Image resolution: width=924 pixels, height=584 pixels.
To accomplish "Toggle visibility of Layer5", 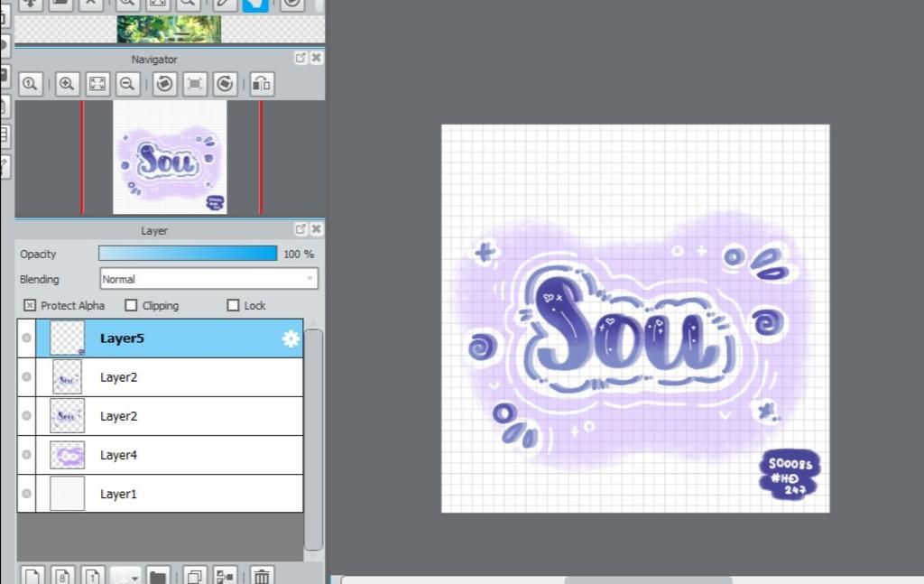I will pos(26,338).
